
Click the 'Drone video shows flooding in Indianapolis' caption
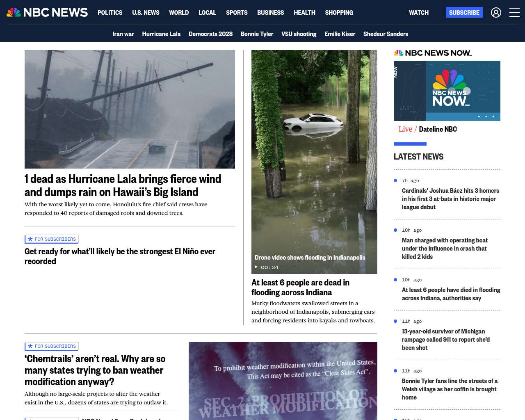(310, 258)
